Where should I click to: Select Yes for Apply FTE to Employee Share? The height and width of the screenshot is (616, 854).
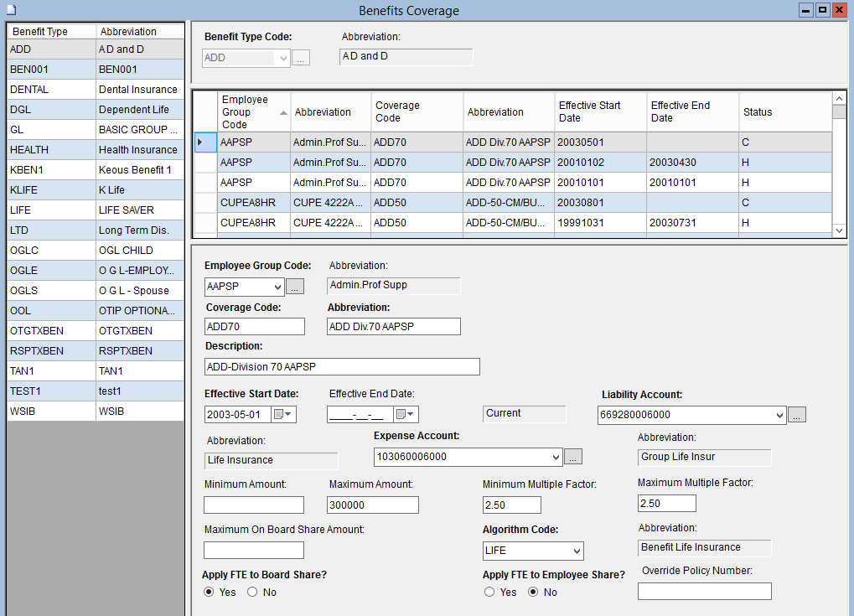tap(489, 593)
